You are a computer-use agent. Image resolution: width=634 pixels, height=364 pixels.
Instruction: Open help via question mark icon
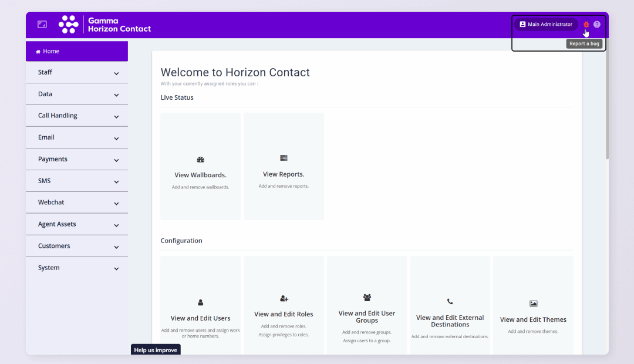coord(597,25)
